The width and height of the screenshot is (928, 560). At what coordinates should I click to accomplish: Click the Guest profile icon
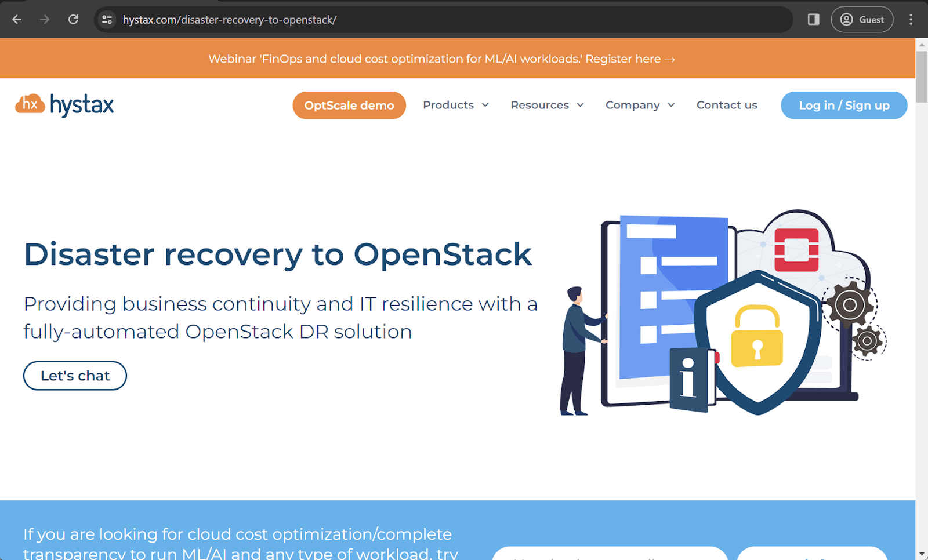[862, 19]
